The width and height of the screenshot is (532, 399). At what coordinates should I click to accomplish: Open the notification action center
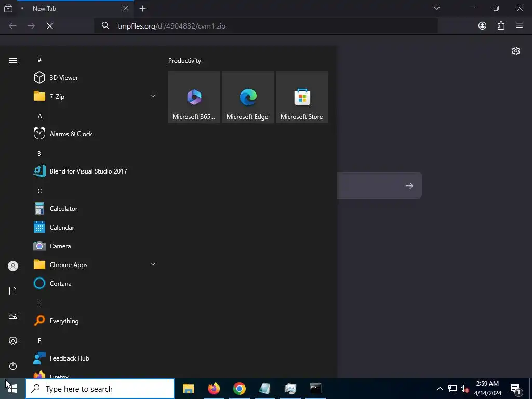pos(516,389)
